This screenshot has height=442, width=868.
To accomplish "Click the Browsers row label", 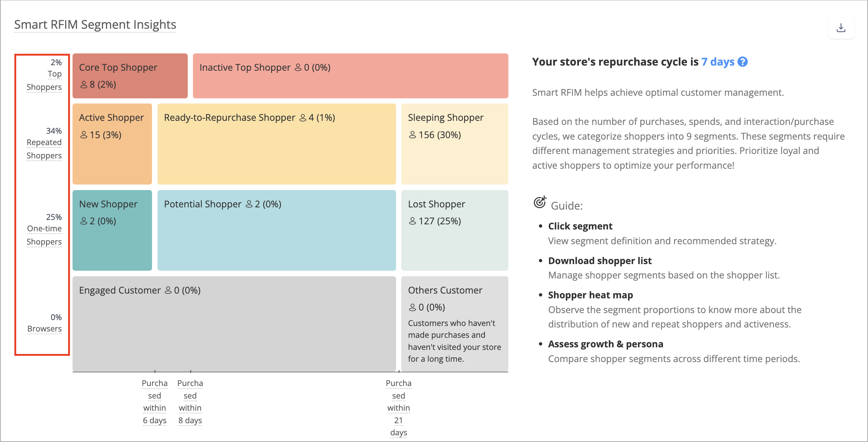I will click(45, 329).
